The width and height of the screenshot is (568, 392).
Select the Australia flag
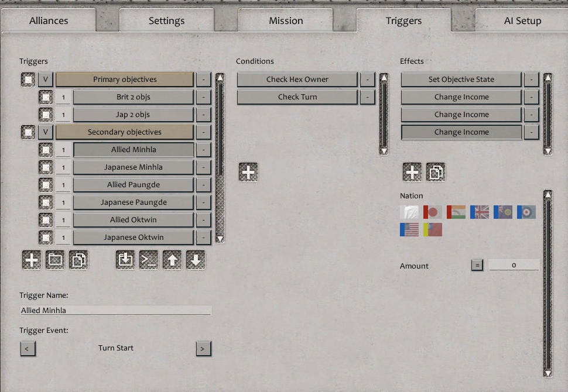click(x=503, y=212)
